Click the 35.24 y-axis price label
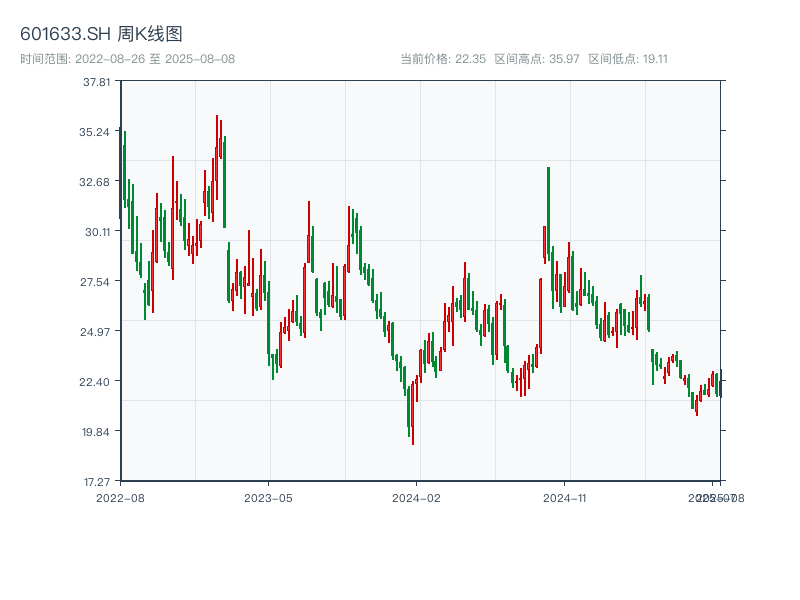The image size is (800, 600). pos(97,132)
